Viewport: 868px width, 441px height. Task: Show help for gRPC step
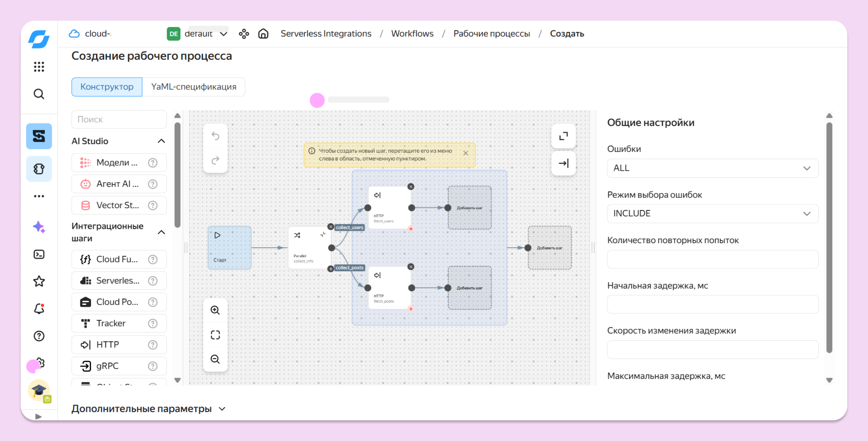(x=153, y=366)
